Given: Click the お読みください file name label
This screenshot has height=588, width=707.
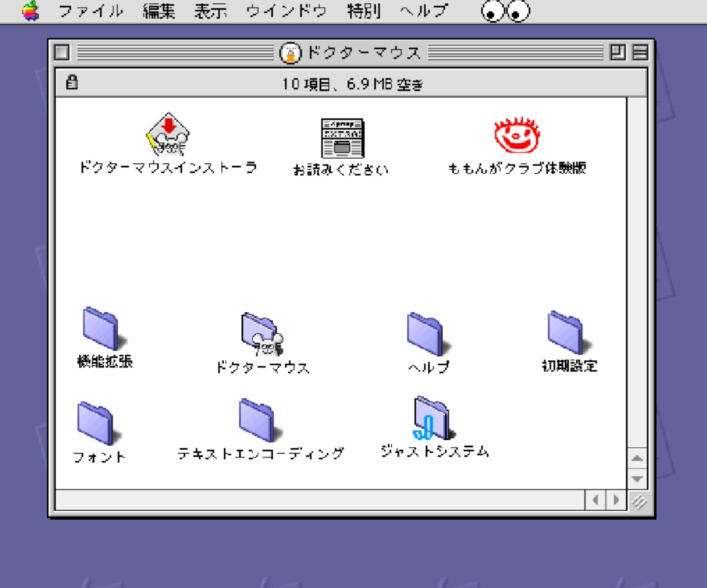Looking at the screenshot, I should (341, 170).
